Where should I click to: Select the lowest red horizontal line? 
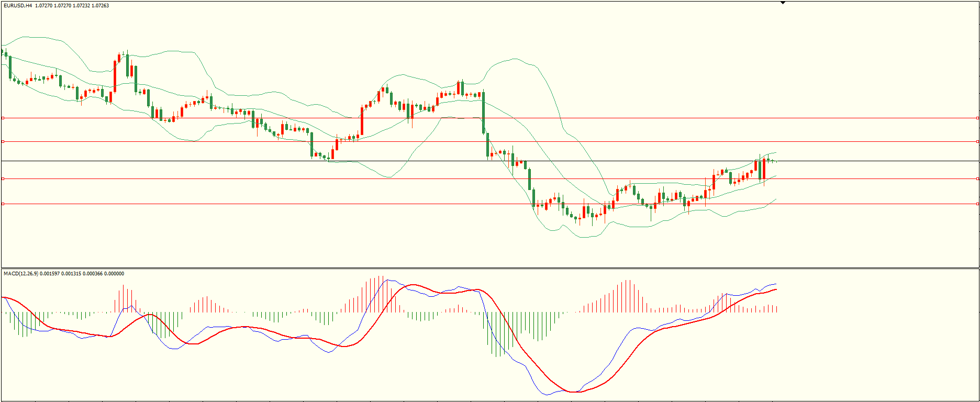(x=490, y=204)
